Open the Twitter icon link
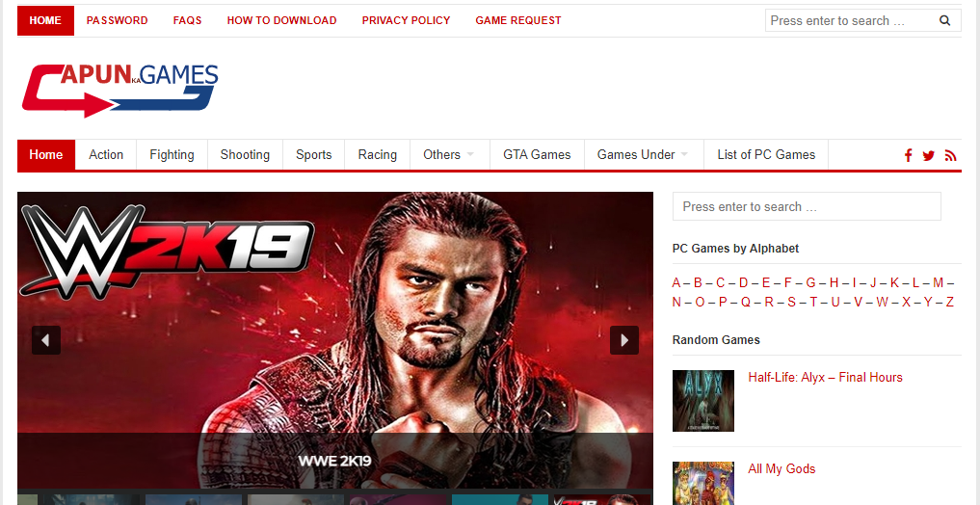The height and width of the screenshot is (505, 980). (x=929, y=155)
